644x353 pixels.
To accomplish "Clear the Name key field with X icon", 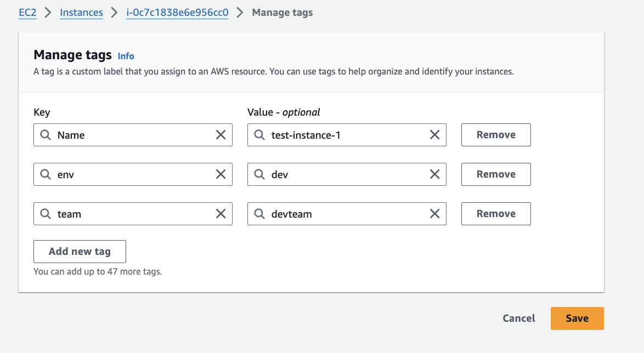I will pyautogui.click(x=221, y=135).
